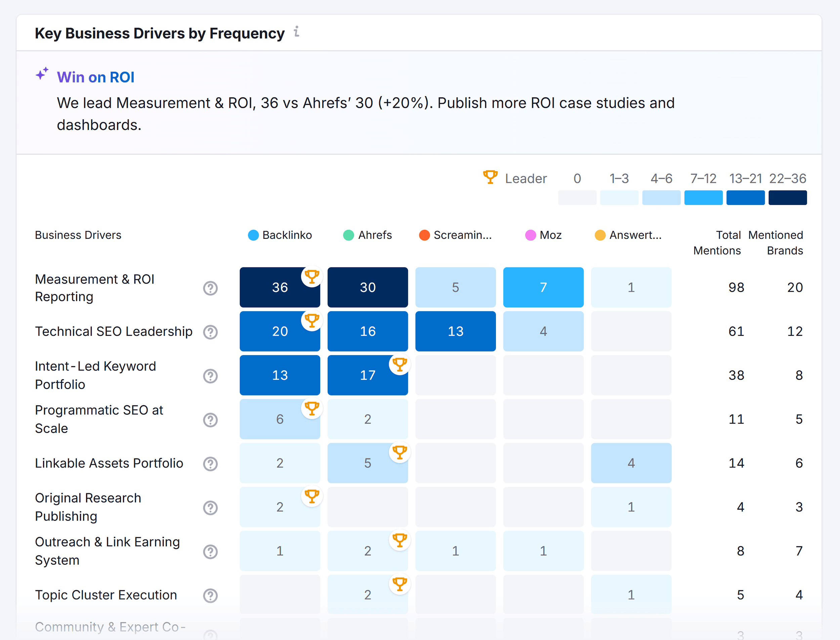This screenshot has height=640, width=840.
Task: Toggle the Moz series in the brand legend
Action: pyautogui.click(x=544, y=235)
